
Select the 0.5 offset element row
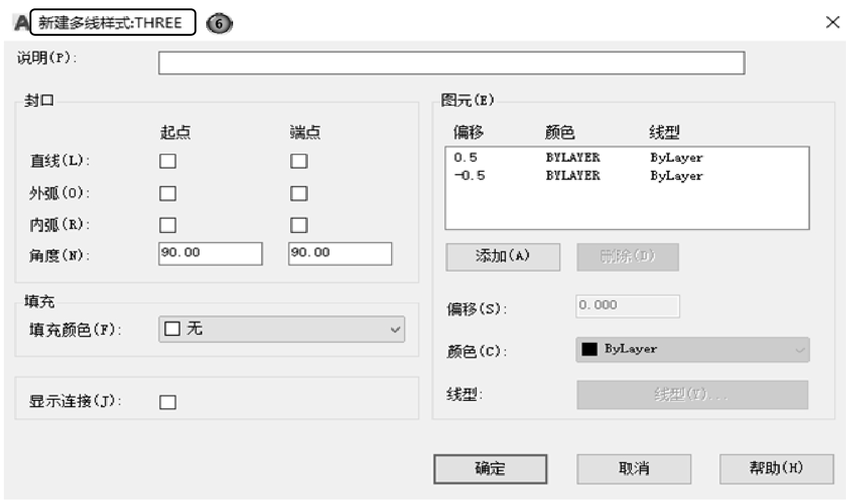[x=577, y=158]
